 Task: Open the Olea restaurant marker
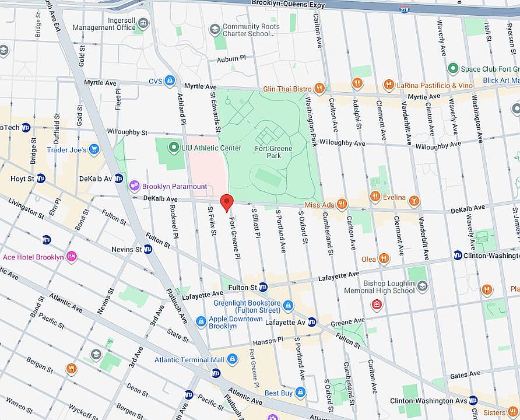(384, 259)
